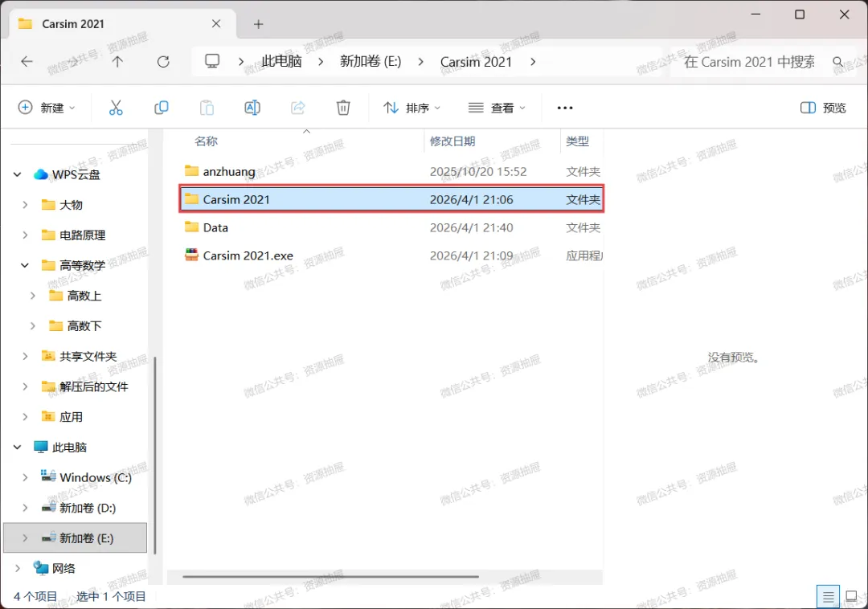Click the 此电脑 computer icon in sidebar
868x609 pixels.
coord(41,447)
